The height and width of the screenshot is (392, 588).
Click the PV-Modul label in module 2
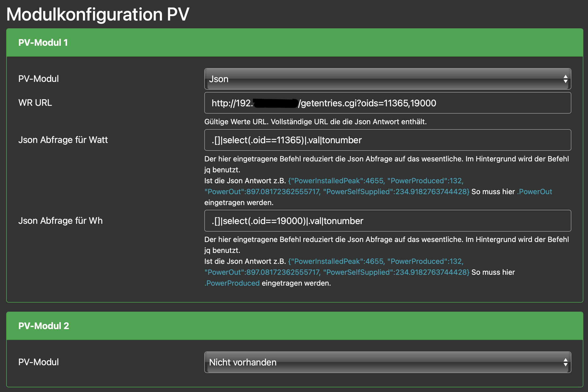(x=38, y=362)
